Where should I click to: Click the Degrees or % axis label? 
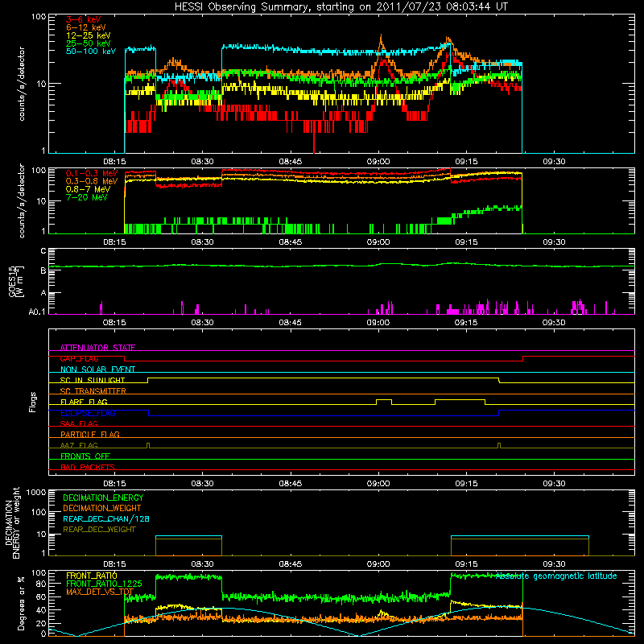coord(22,603)
